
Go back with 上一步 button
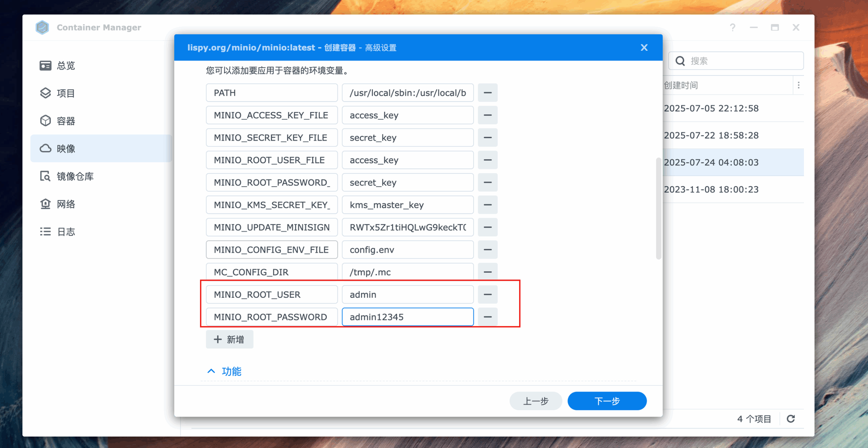pos(536,401)
